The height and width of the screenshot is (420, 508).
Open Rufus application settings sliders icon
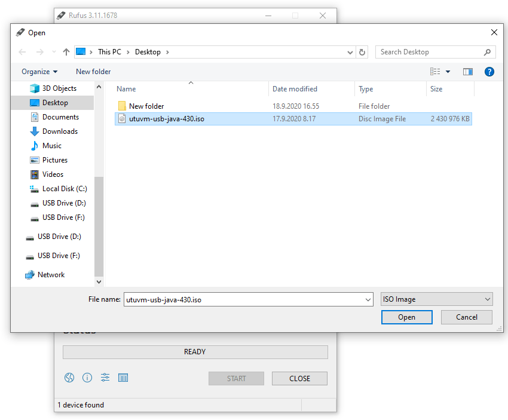pos(105,378)
